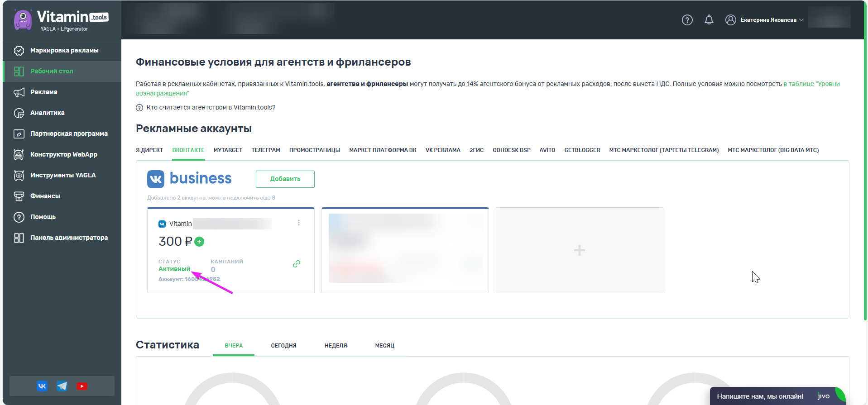Open Конструктор WebApp menu item
Screen dimensions: 868x405
62,154
